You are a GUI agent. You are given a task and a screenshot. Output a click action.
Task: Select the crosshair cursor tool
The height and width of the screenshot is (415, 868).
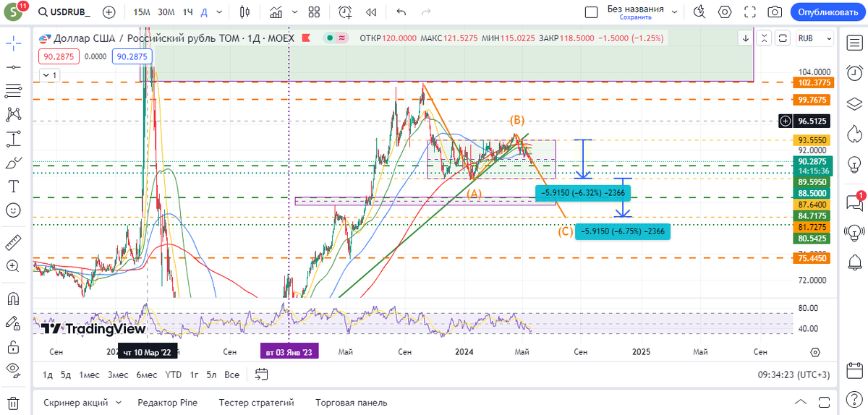coord(13,43)
